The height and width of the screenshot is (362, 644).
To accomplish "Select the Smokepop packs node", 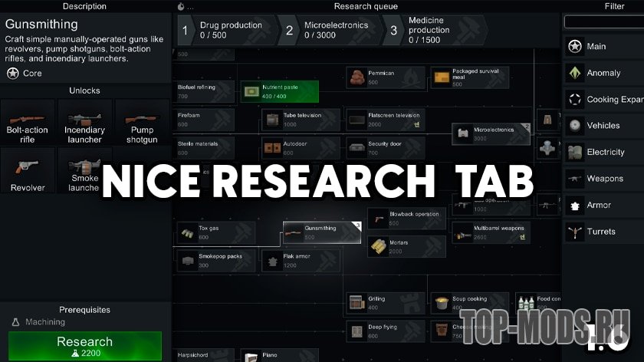I will [x=216, y=261].
